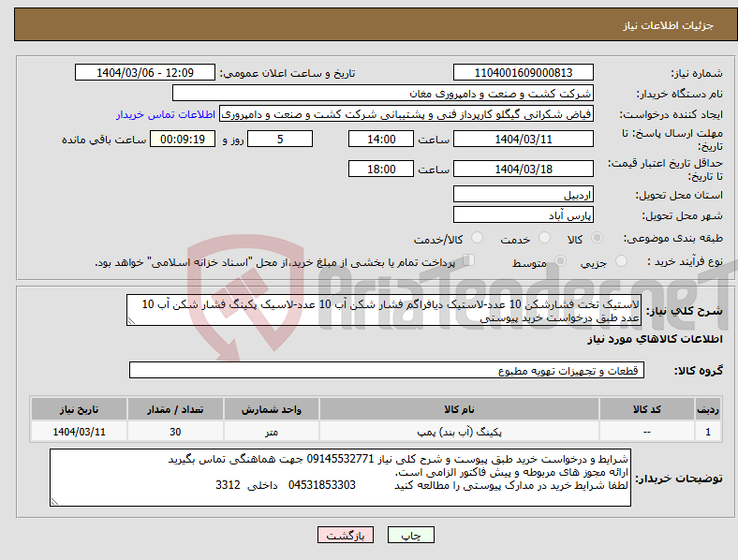Click the کد کالا column header
This screenshot has width=738, height=560.
click(x=647, y=409)
